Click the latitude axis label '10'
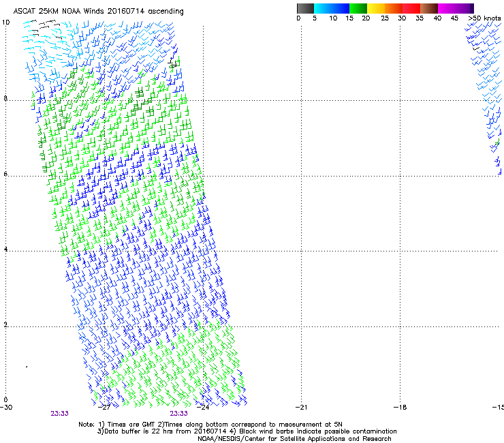504x443 pixels. (5, 22)
